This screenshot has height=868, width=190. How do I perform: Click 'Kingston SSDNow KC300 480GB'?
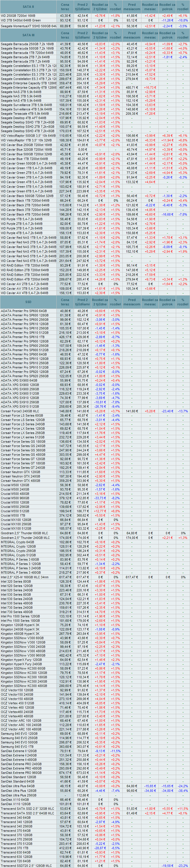click(x=24, y=686)
